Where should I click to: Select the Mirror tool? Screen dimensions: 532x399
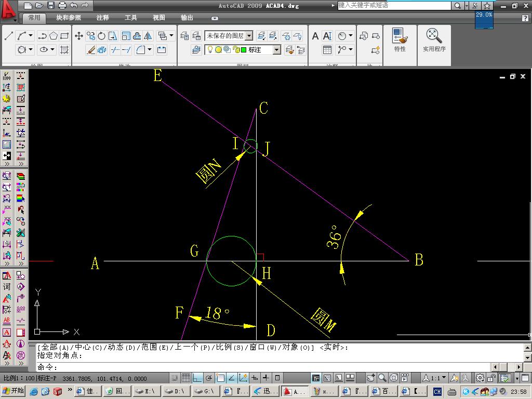pyautogui.click(x=148, y=36)
